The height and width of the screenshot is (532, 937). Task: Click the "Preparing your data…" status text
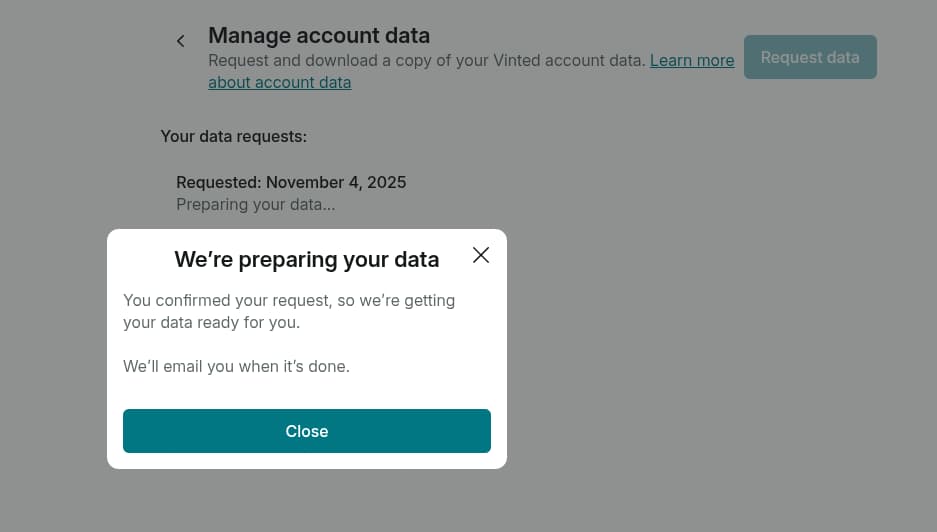click(x=255, y=205)
